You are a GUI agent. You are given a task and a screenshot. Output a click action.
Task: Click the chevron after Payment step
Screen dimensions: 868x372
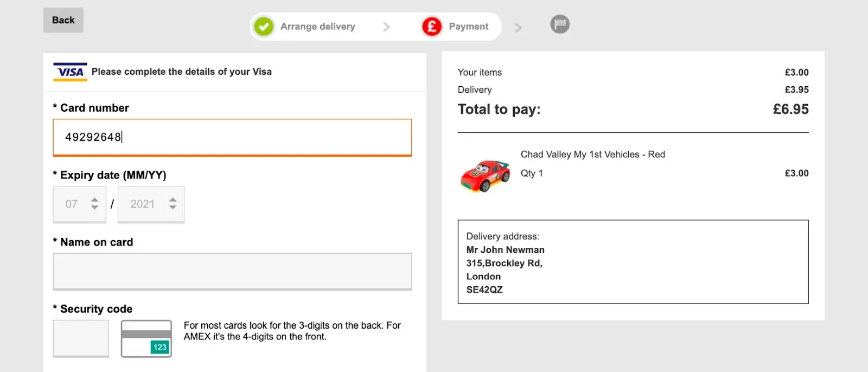(x=518, y=27)
